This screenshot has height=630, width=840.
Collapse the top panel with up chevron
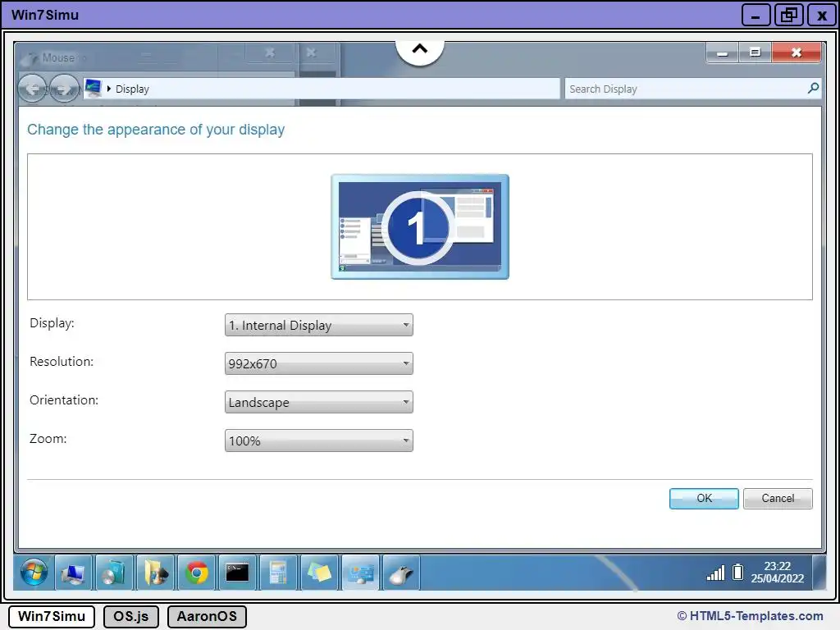click(x=420, y=49)
